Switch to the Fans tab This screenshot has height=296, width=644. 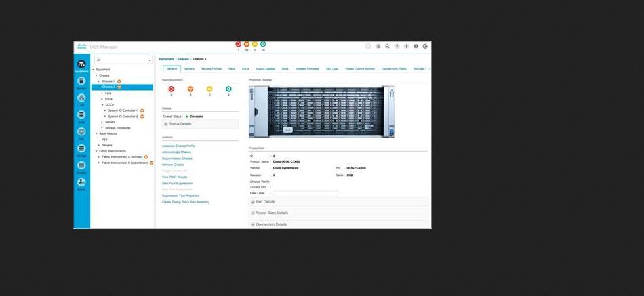(231, 69)
